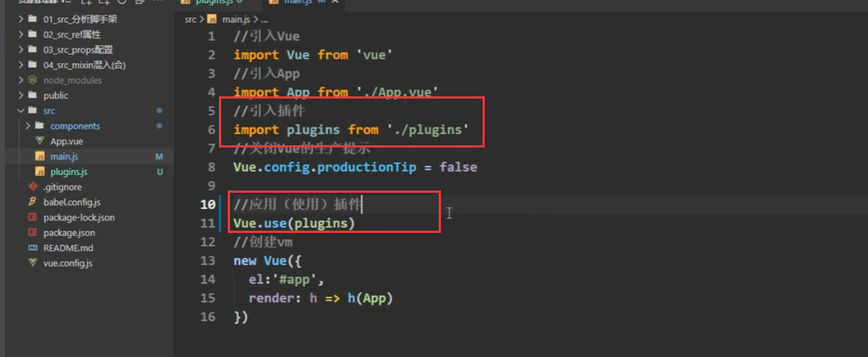The height and width of the screenshot is (357, 868).
Task: Click the markdown icon beside README.md
Action: pos(32,248)
